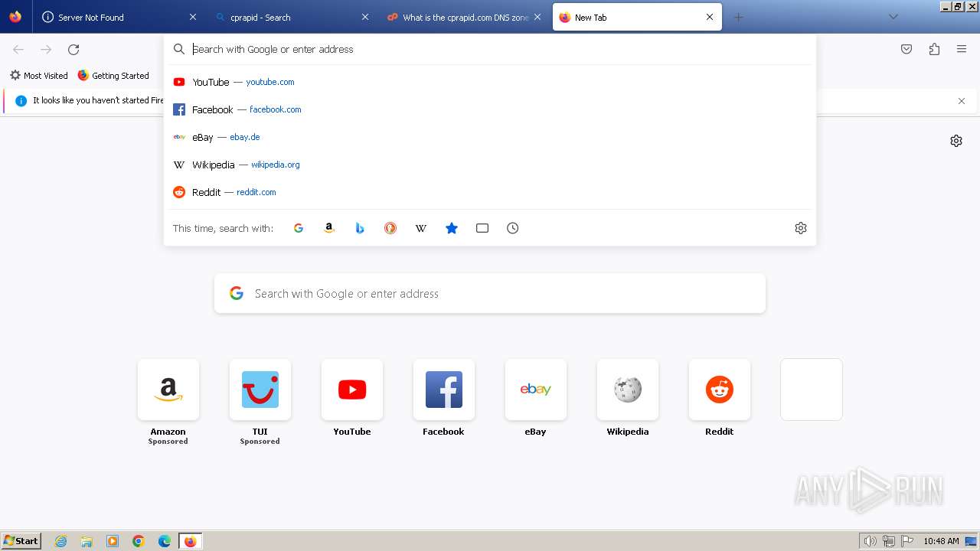
Task: Open the Most Visited bookmarks folder
Action: (39, 76)
